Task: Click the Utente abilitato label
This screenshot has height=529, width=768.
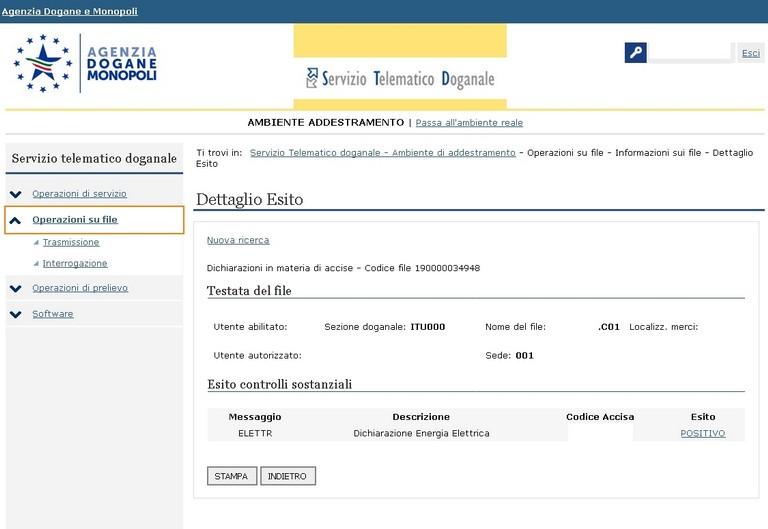Action: point(250,327)
